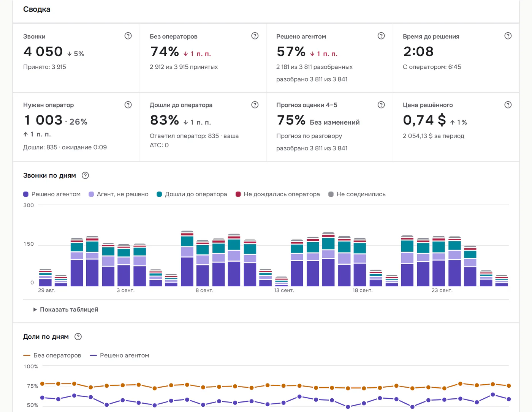Click the 74% Без операторов value
This screenshot has width=532, height=412.
[165, 52]
